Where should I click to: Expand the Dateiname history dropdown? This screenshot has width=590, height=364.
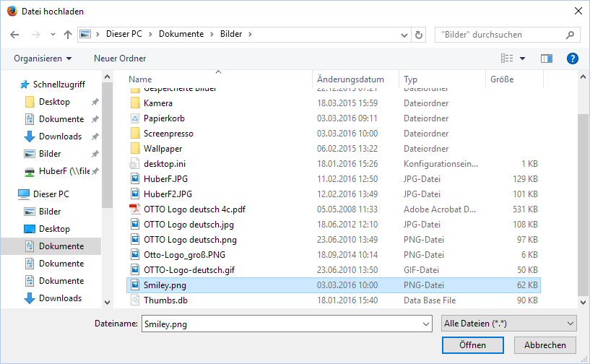pos(426,324)
